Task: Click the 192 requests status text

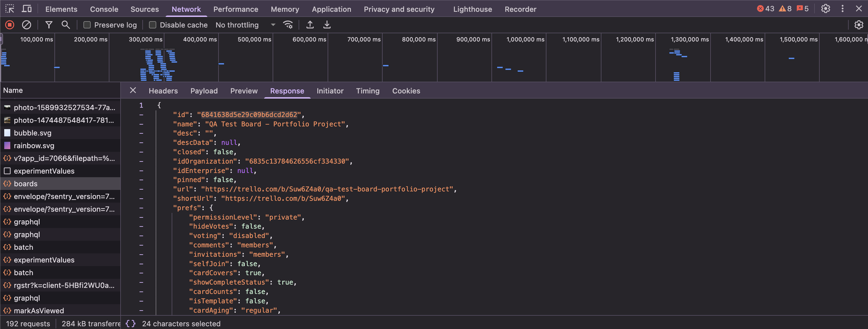Action: pyautogui.click(x=28, y=324)
